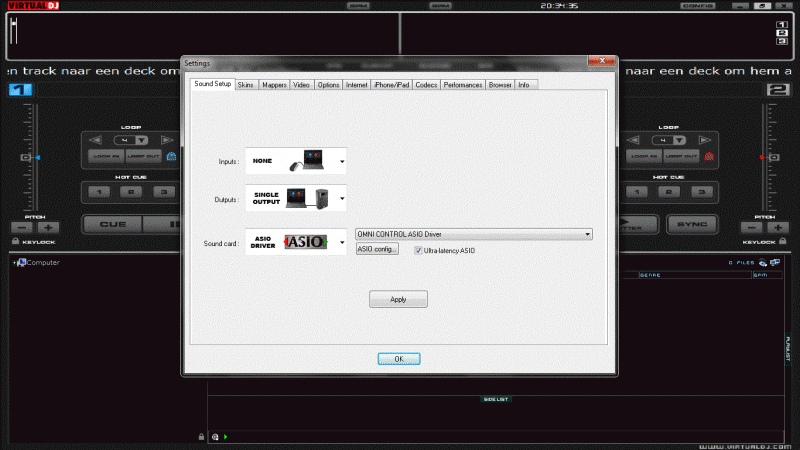Select deck 2 indicator
Screen dimensions: 800x450
(x=778, y=90)
